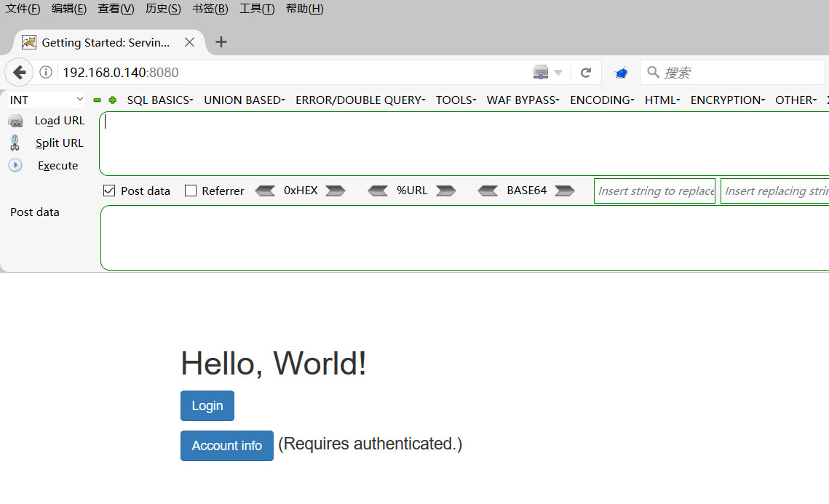The image size is (829, 504).
Task: Reload the page with the refresh icon
Action: [585, 73]
